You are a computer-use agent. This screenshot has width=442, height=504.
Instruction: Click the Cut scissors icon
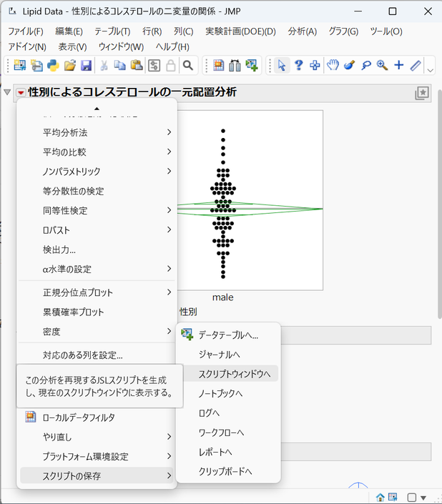click(104, 66)
